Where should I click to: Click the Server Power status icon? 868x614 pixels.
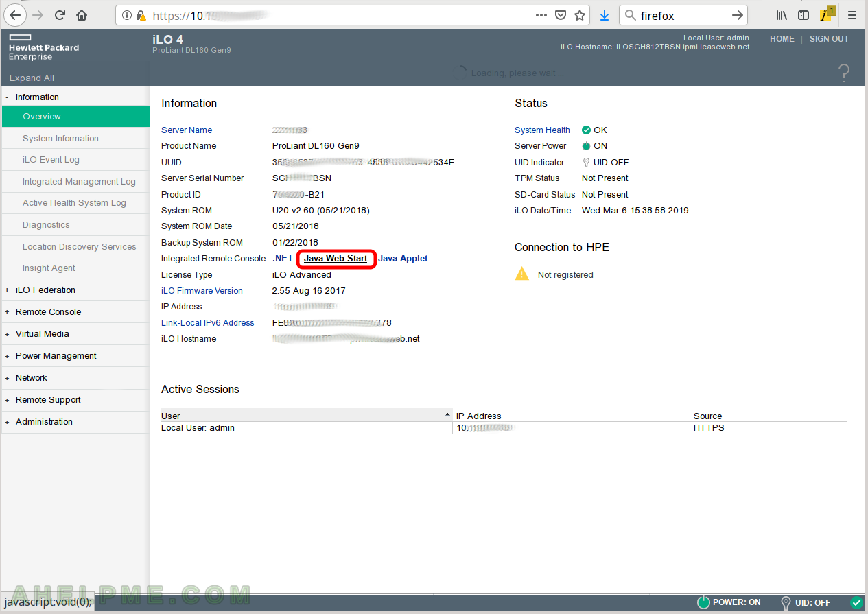[586, 146]
